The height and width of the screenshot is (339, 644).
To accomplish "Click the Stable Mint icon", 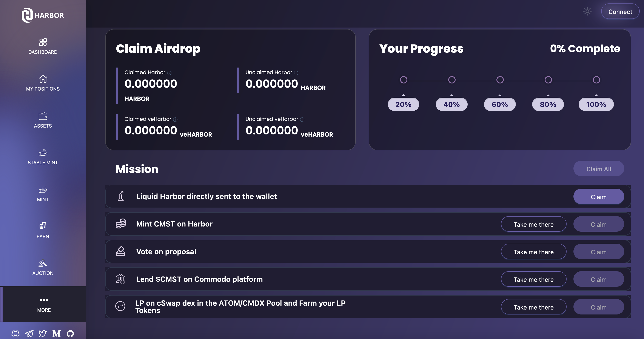I will click(x=43, y=152).
